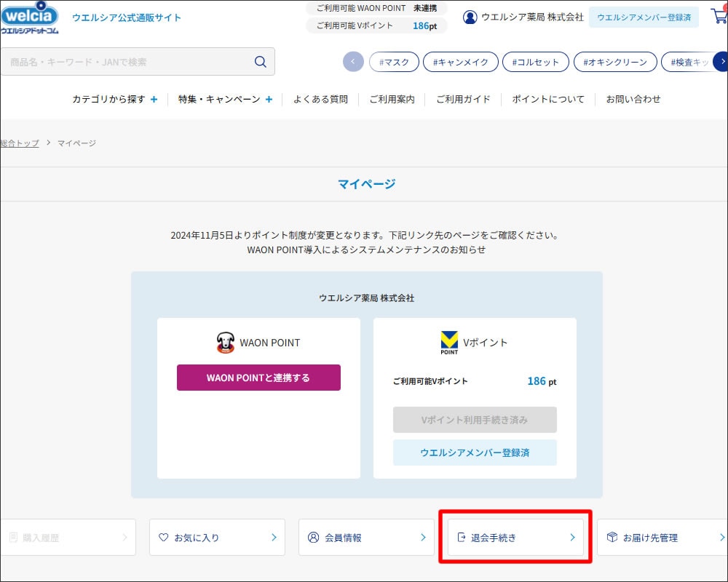Click exit icon on 退会手続き
Viewport: 728px width, 582px height.
pyautogui.click(x=461, y=537)
